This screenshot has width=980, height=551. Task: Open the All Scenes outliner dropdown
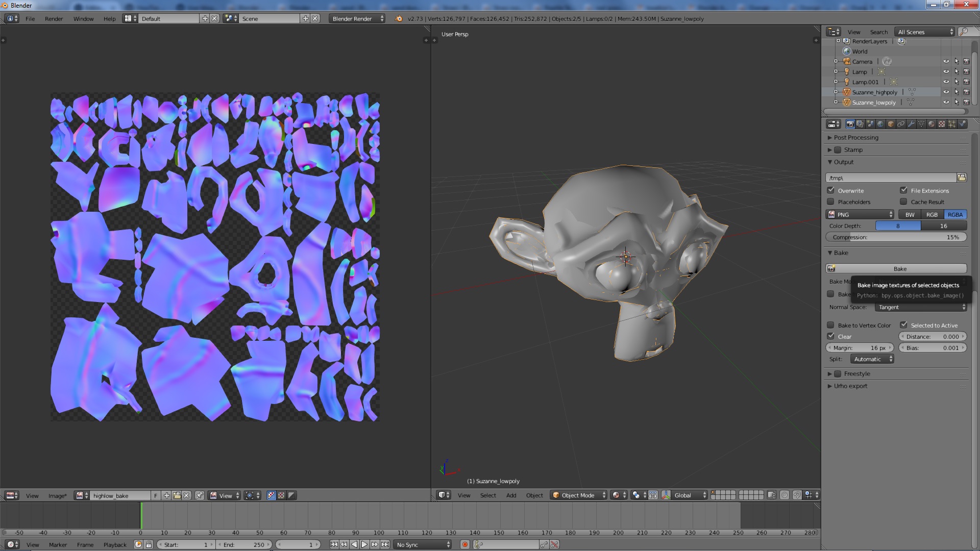coord(925,32)
